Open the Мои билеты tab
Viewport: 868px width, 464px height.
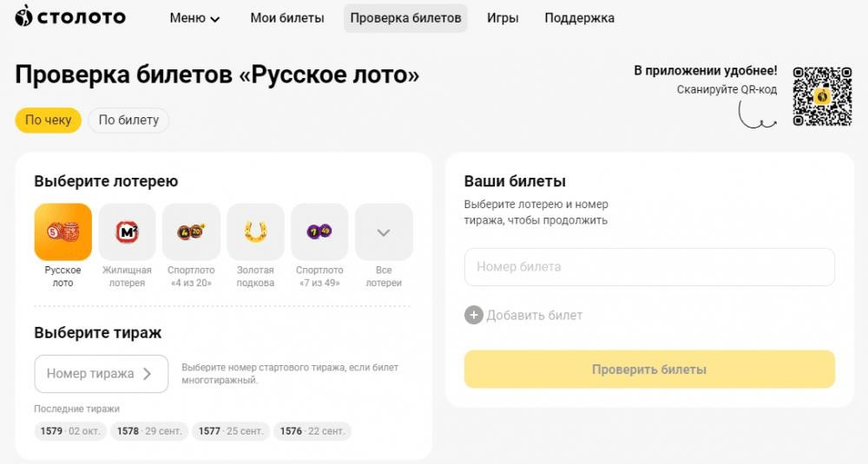point(286,18)
